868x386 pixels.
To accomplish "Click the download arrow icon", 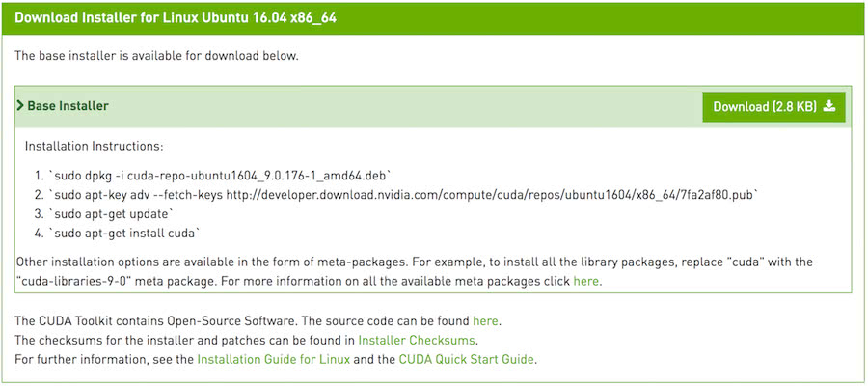I will click(829, 106).
